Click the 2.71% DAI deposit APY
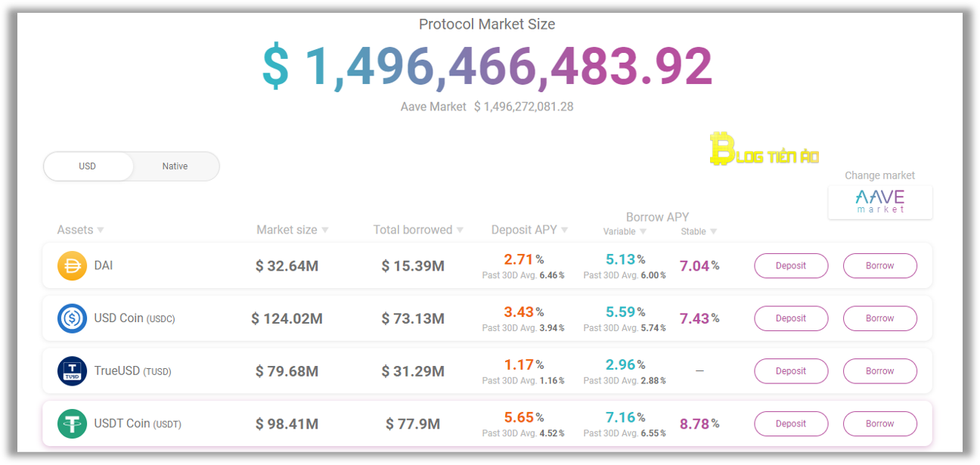 tap(523, 259)
